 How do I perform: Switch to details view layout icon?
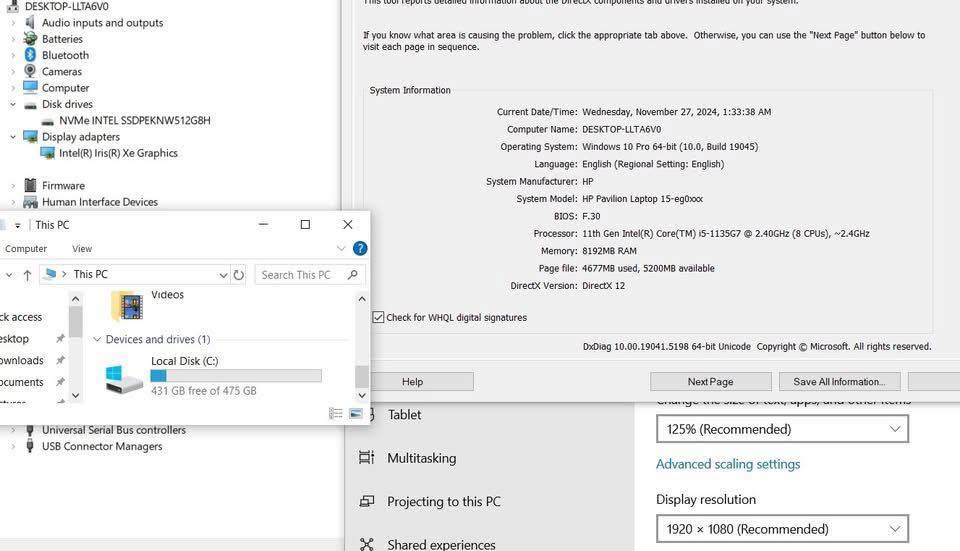pos(336,413)
